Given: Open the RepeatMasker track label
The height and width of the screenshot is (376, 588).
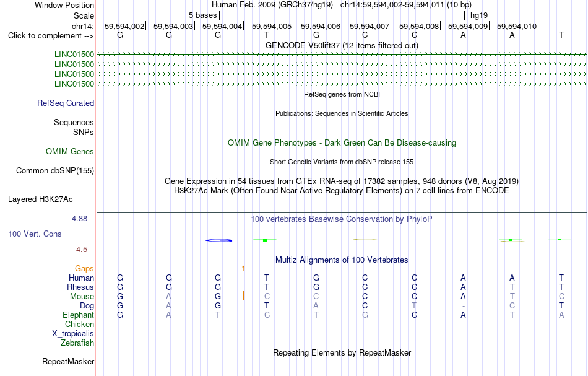Looking at the screenshot, I should pyautogui.click(x=68, y=361).
